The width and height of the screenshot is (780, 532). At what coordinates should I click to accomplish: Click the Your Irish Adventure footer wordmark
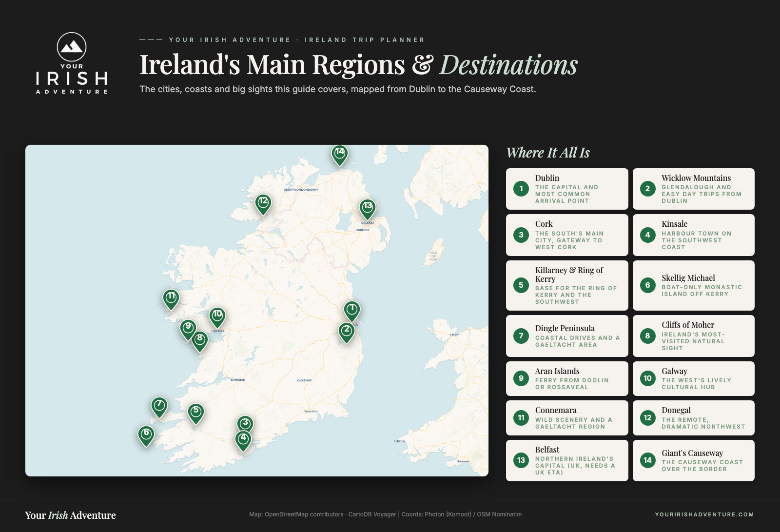pos(71,515)
